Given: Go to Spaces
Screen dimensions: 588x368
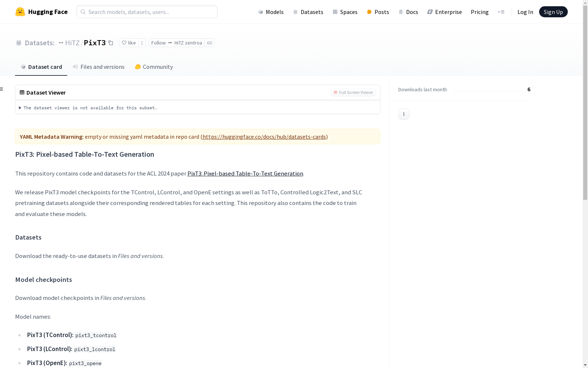Looking at the screenshot, I should [345, 12].
